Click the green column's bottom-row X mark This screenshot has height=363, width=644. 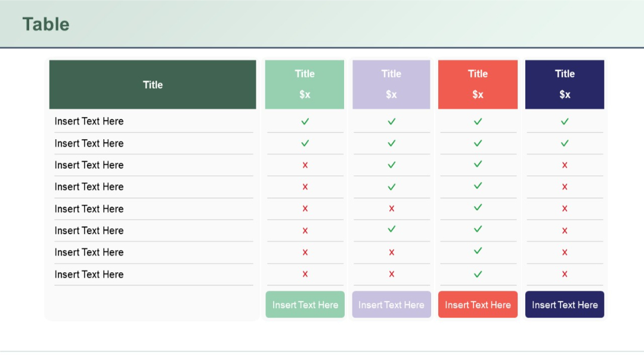(305, 274)
